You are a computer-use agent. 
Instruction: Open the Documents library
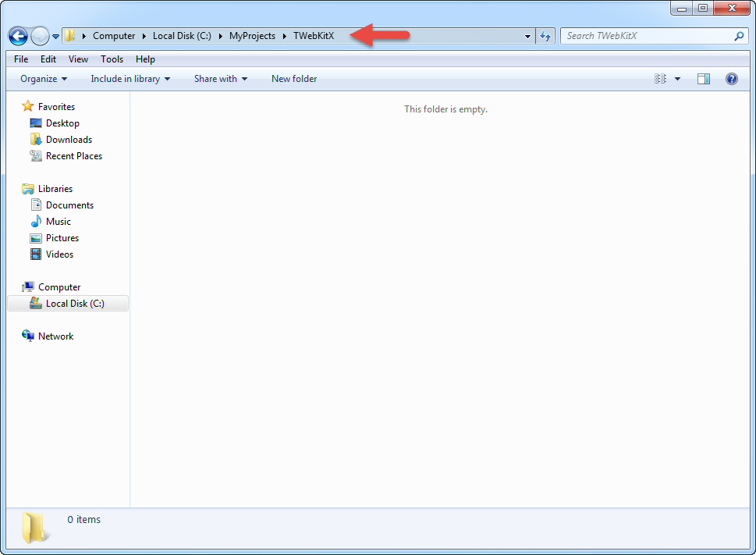tap(70, 205)
